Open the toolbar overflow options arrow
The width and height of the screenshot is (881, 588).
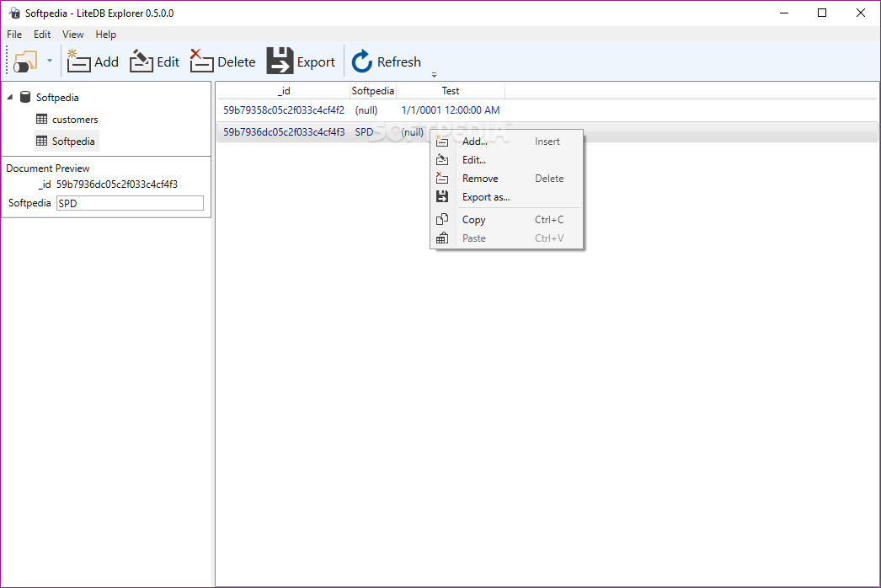tap(435, 74)
